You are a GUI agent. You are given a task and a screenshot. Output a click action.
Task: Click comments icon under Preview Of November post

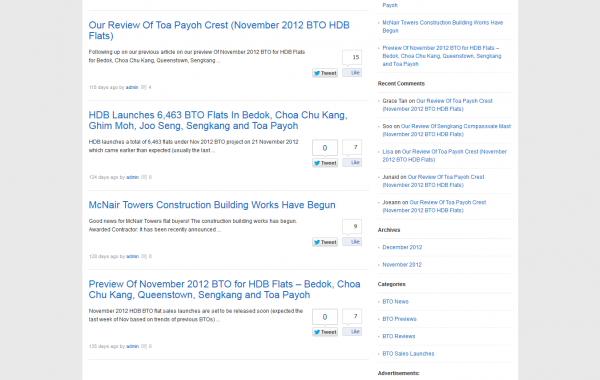[x=144, y=346]
